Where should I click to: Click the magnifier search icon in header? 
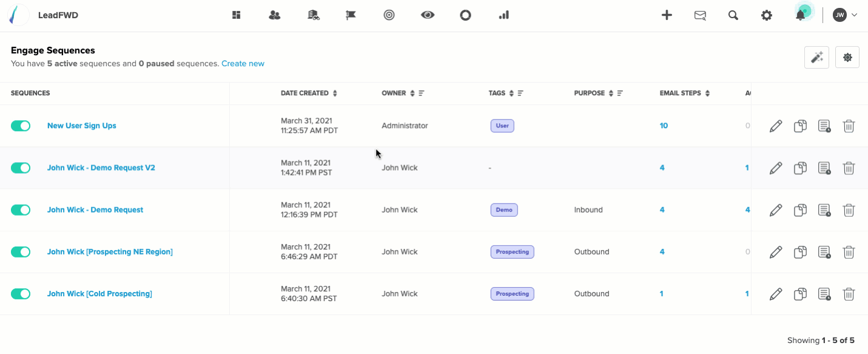[x=733, y=15]
